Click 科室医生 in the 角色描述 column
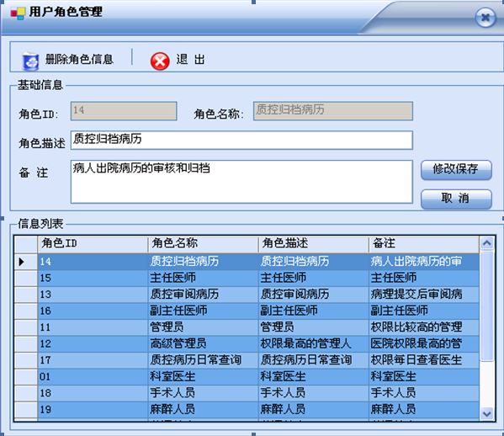The height and width of the screenshot is (436, 504). point(313,376)
